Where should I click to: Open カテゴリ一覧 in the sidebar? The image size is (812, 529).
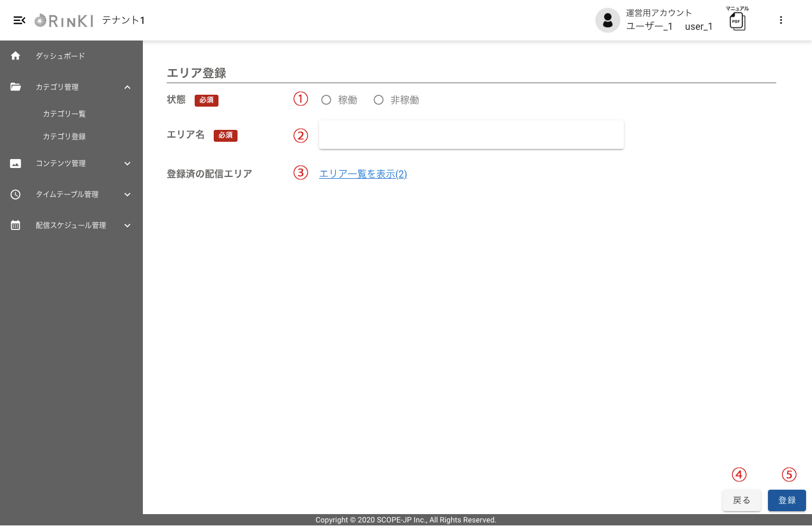pyautogui.click(x=64, y=114)
